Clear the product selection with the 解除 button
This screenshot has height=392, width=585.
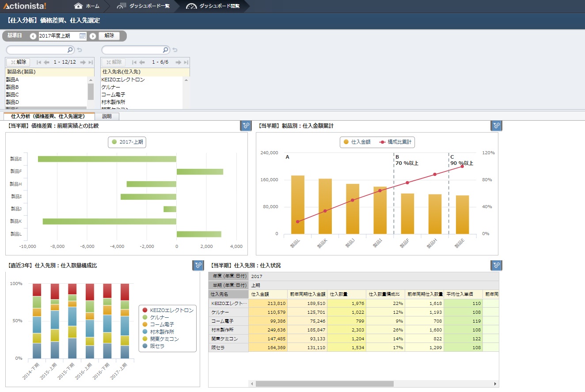(19, 62)
